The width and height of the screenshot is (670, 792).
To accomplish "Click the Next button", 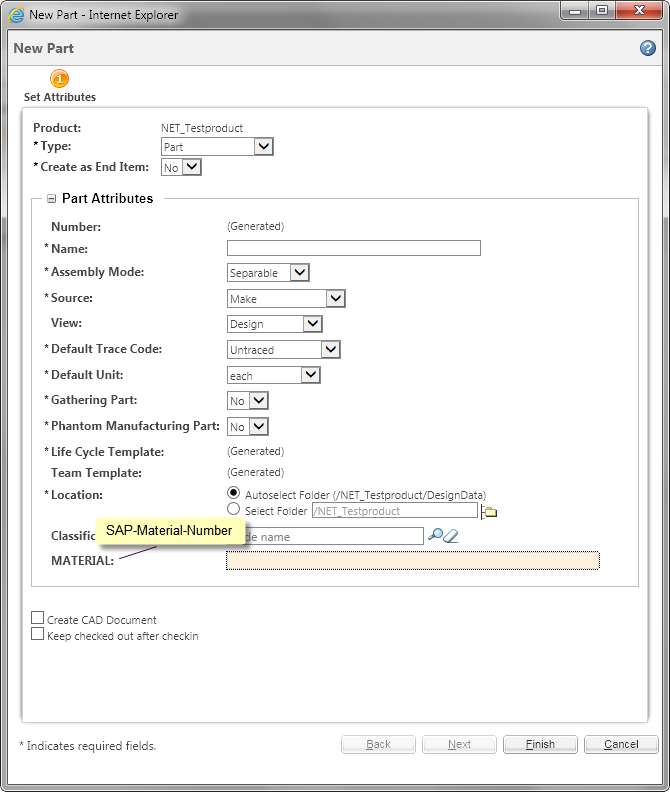I will tap(459, 744).
